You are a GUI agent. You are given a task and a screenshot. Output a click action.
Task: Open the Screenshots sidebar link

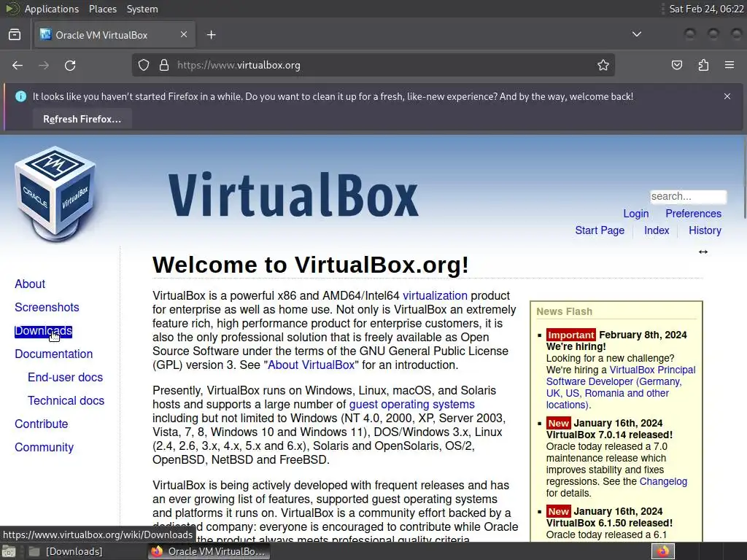[47, 307]
